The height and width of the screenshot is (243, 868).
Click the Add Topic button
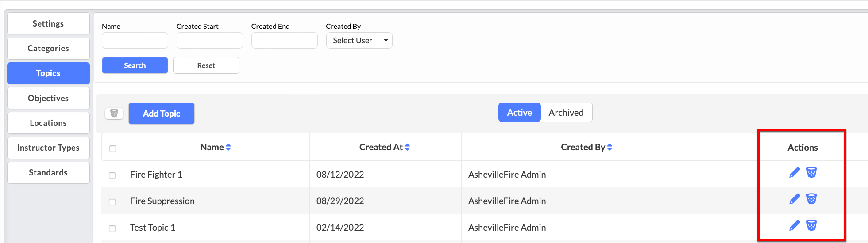(x=162, y=114)
